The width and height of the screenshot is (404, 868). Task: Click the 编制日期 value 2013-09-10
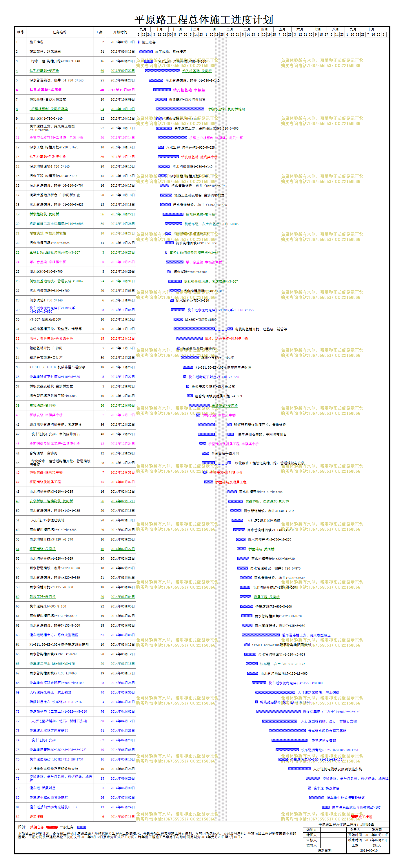(x=369, y=851)
